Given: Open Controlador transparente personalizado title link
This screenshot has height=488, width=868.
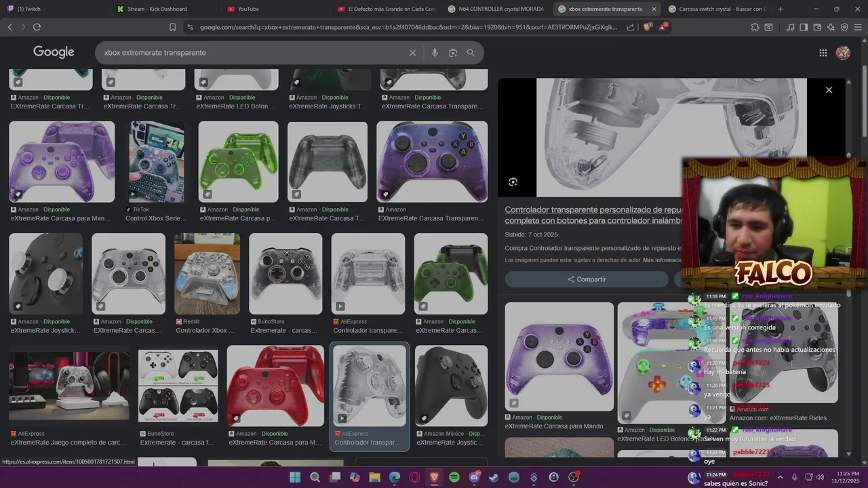Looking at the screenshot, I should [593, 215].
